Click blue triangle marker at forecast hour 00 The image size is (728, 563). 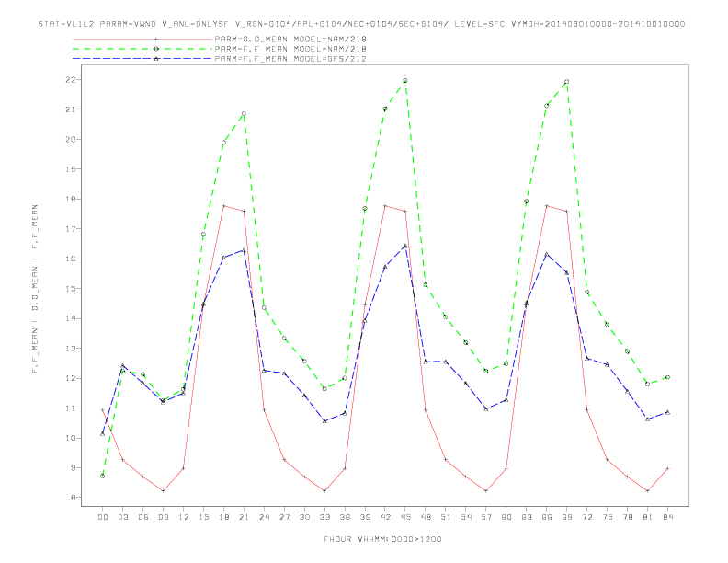[103, 433]
